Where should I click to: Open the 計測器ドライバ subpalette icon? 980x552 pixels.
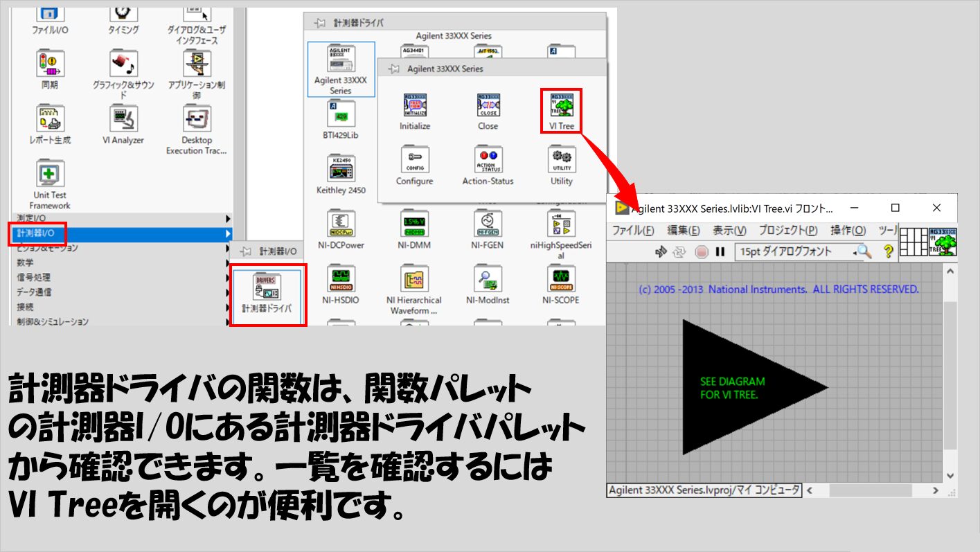(267, 287)
